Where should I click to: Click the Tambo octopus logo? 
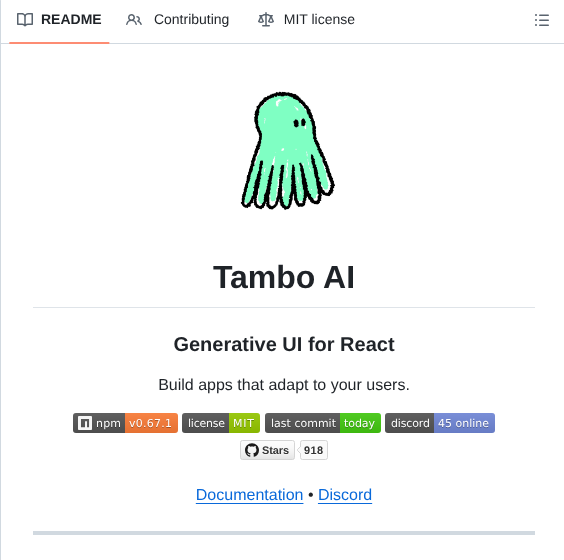pos(287,150)
